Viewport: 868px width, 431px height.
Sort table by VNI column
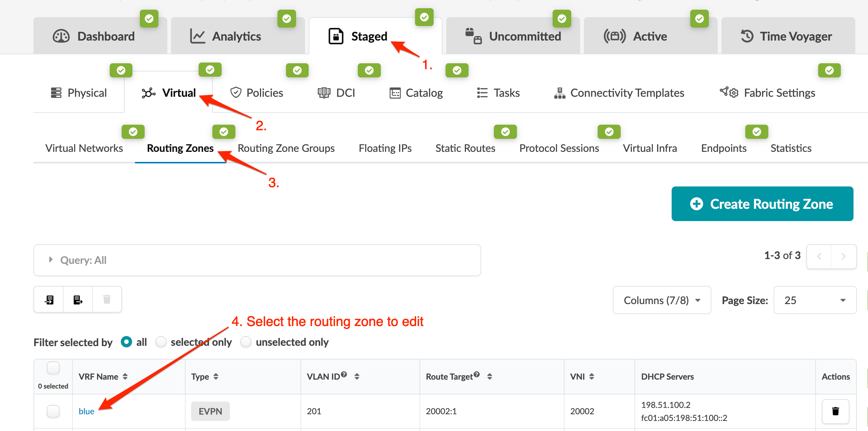592,377
